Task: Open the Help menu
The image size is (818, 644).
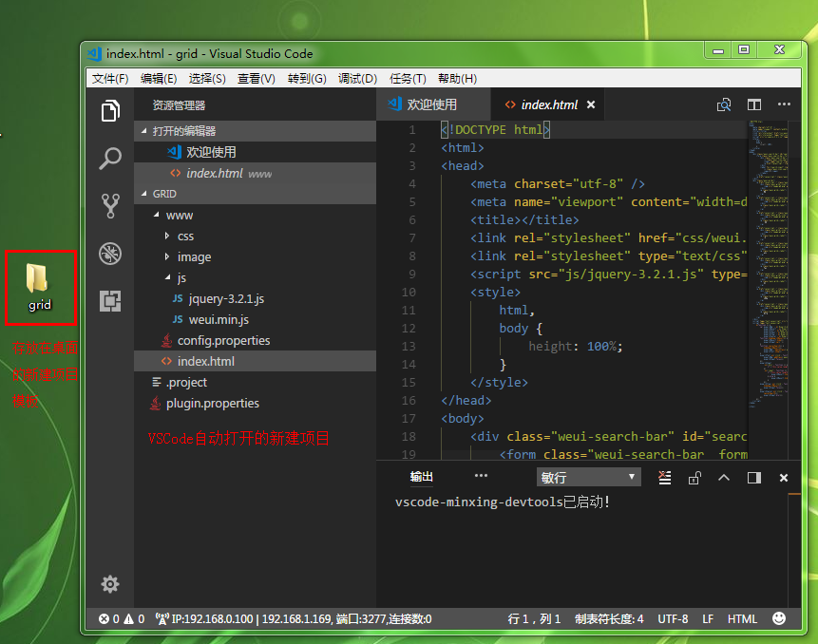Action: (457, 78)
